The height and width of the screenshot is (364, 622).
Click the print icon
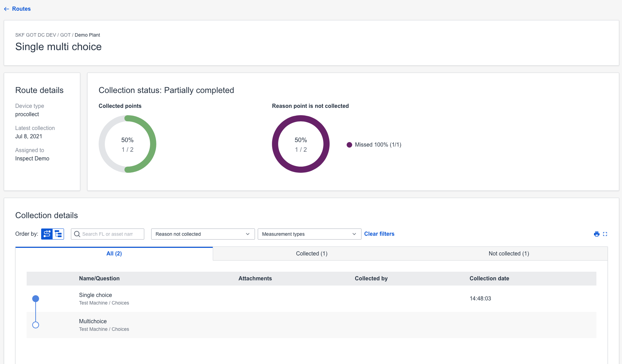coord(596,234)
